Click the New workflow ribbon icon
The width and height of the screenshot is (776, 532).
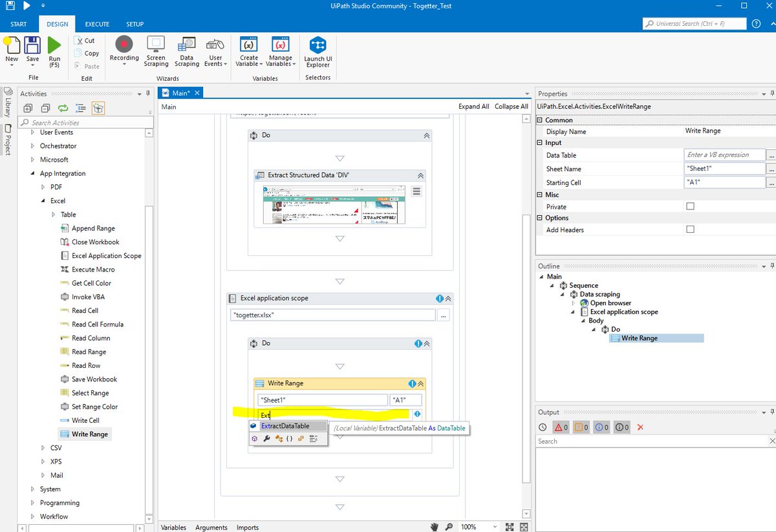click(12, 47)
